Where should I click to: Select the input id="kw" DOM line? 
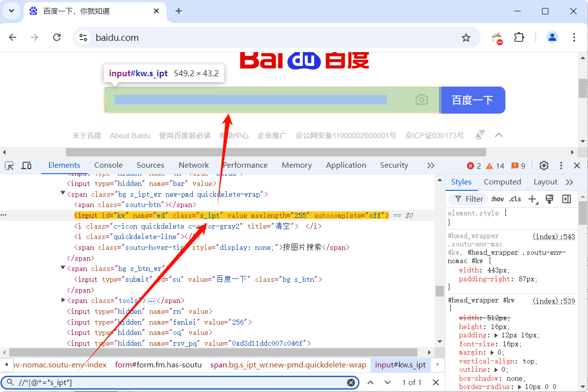232,215
